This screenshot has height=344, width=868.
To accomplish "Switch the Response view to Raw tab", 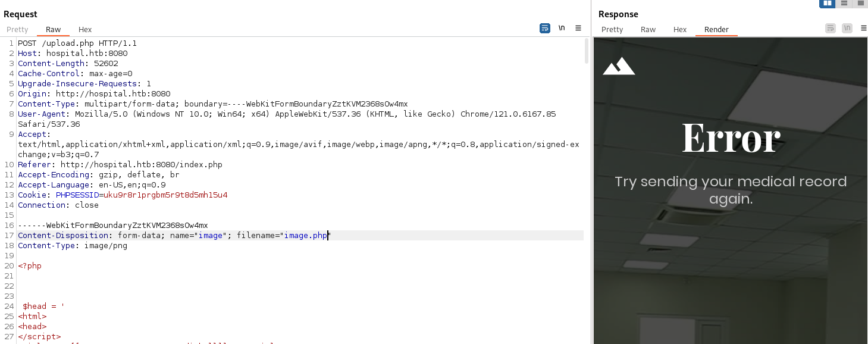I will [x=648, y=29].
